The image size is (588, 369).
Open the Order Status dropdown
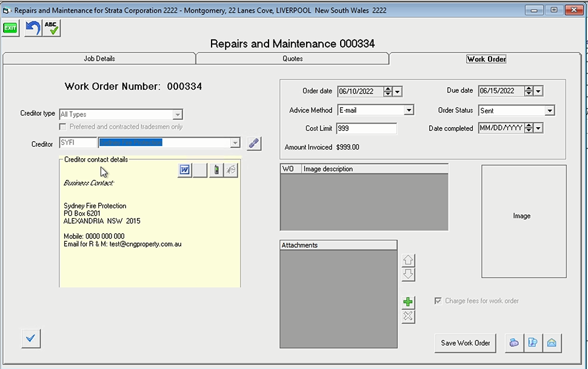(x=550, y=111)
